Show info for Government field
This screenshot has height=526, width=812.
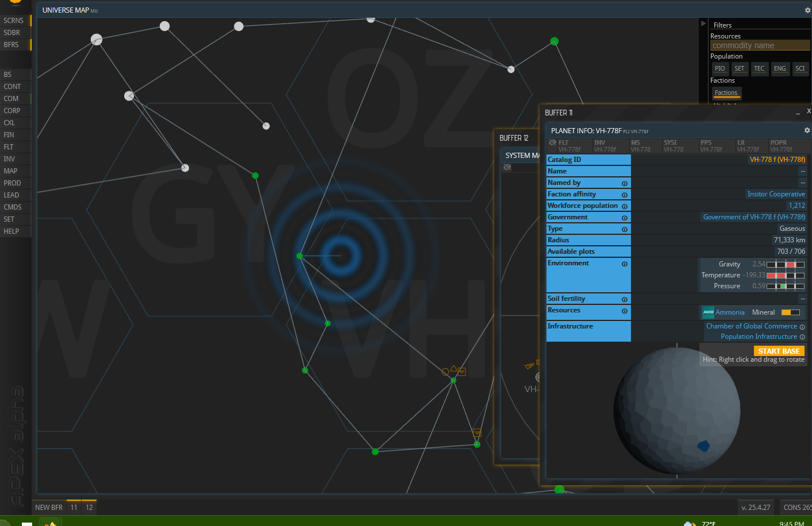point(625,218)
